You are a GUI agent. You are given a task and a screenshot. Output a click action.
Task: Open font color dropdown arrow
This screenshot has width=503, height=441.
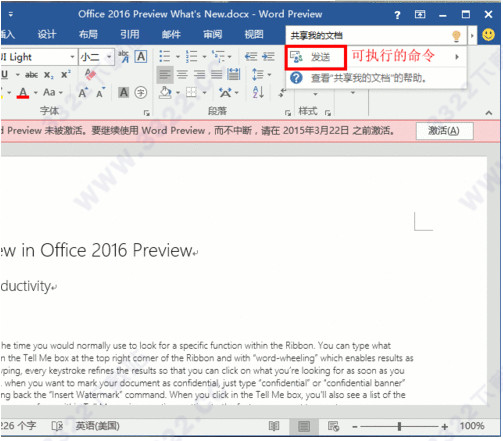35,92
